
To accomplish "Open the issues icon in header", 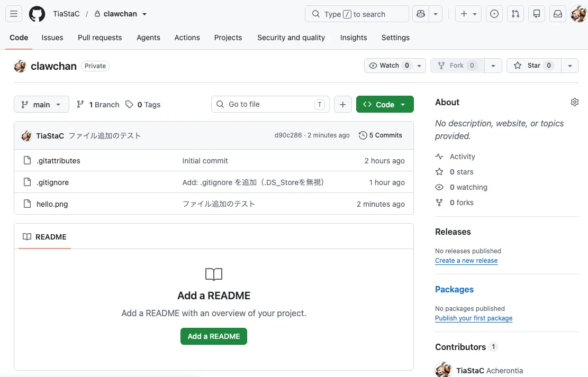I will pyautogui.click(x=494, y=14).
